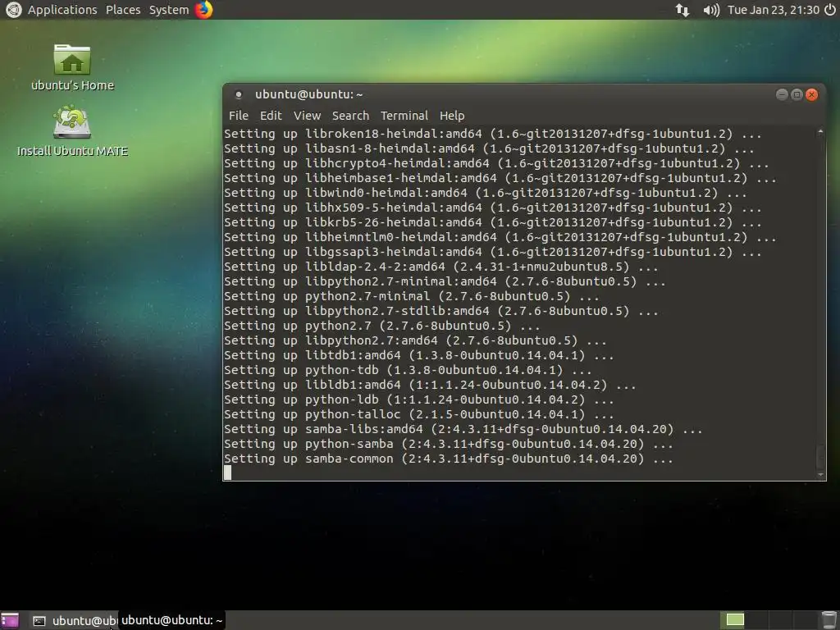Click the terminal scrollbar down arrow
This screenshot has width=840, height=630.
tap(820, 475)
